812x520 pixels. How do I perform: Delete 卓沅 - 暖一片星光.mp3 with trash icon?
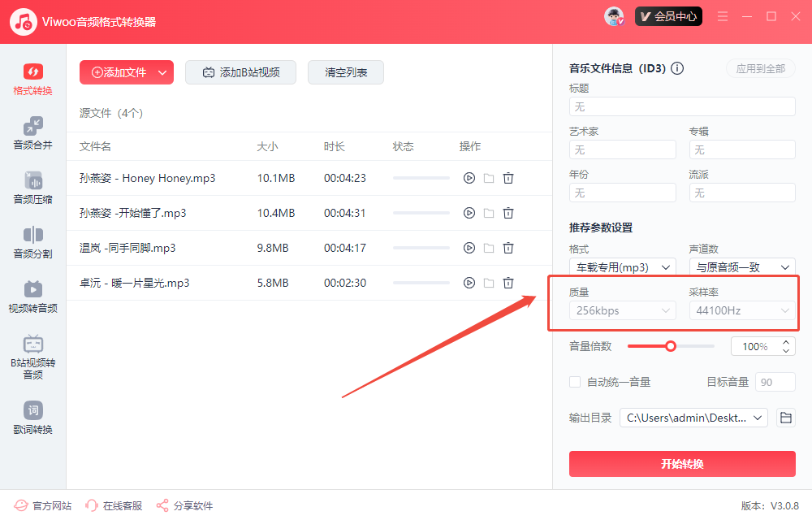[508, 283]
